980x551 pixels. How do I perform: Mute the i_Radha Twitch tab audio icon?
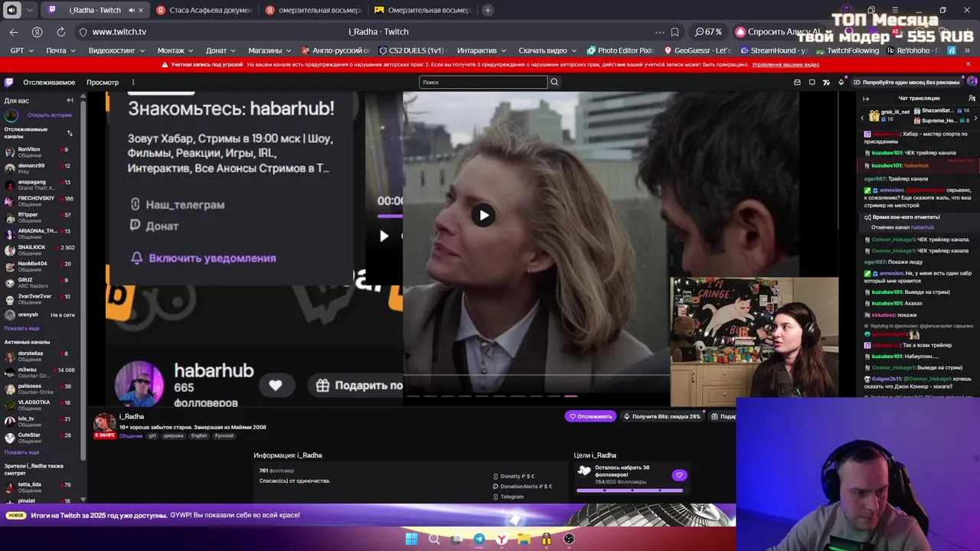click(131, 10)
